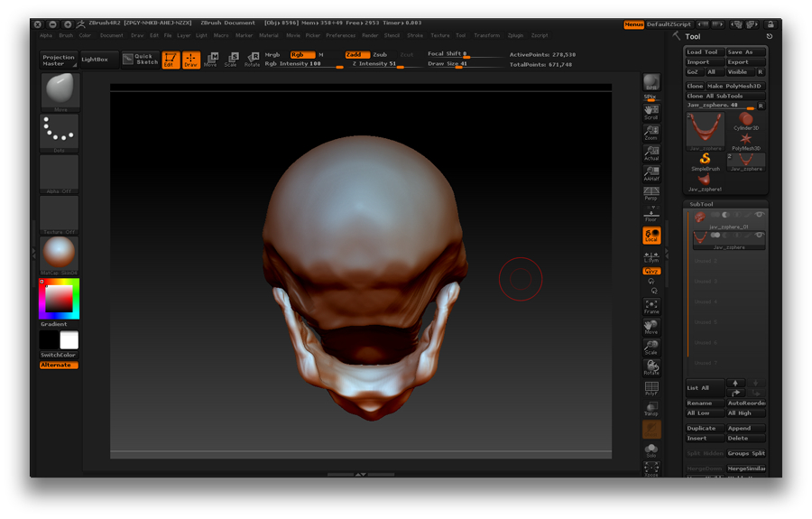Enable the Rgb draw mode
812x519 pixels.
point(302,54)
